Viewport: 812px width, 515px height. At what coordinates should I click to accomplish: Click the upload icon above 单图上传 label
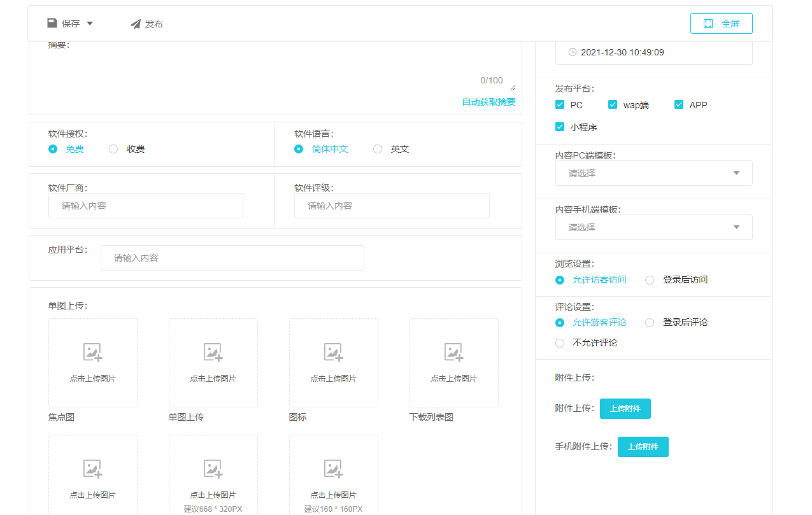pyautogui.click(x=213, y=353)
